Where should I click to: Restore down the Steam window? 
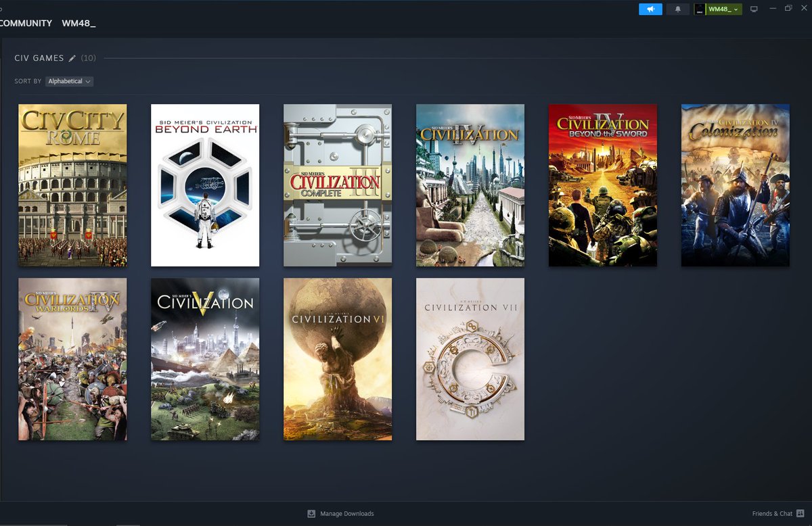click(x=788, y=8)
